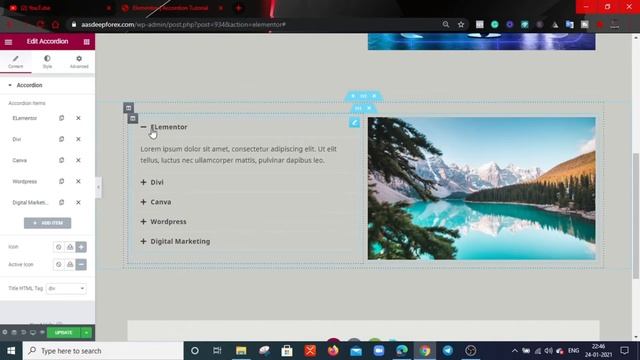Open the Digital Marke... item in Accordion Items
Image resolution: width=640 pixels, height=360 pixels.
[30, 202]
